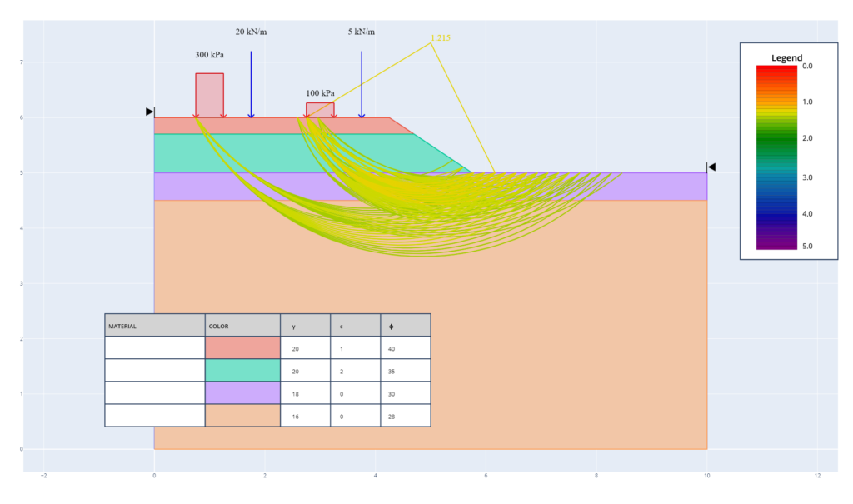Click the Legend title text
Image resolution: width=853 pixels, height=504 pixels.
click(786, 58)
